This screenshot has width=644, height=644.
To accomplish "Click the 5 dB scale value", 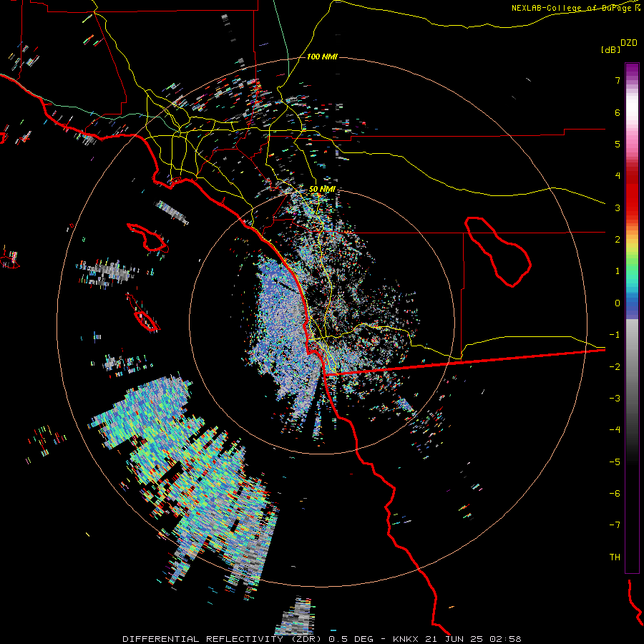I will point(618,144).
